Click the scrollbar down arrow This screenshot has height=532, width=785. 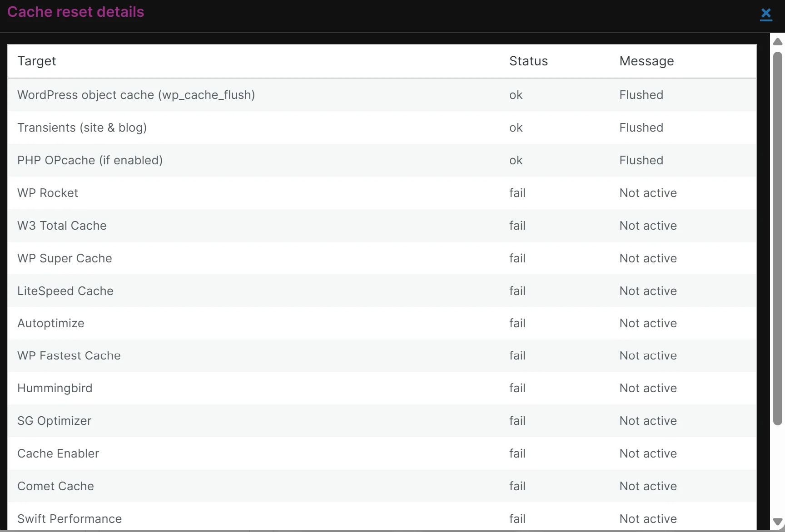click(777, 522)
